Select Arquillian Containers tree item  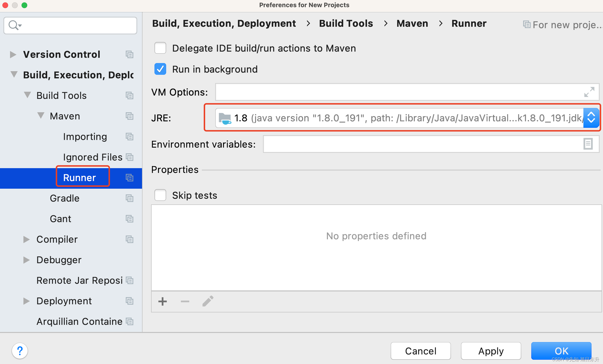79,321
